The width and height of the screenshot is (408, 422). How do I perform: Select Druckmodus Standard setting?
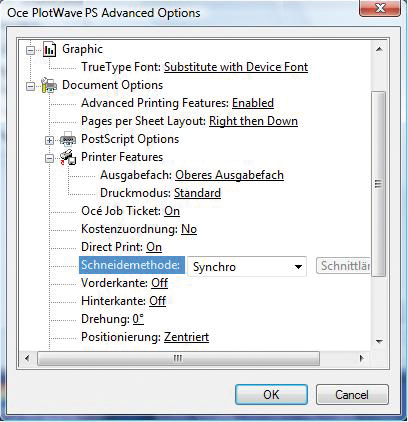click(197, 193)
